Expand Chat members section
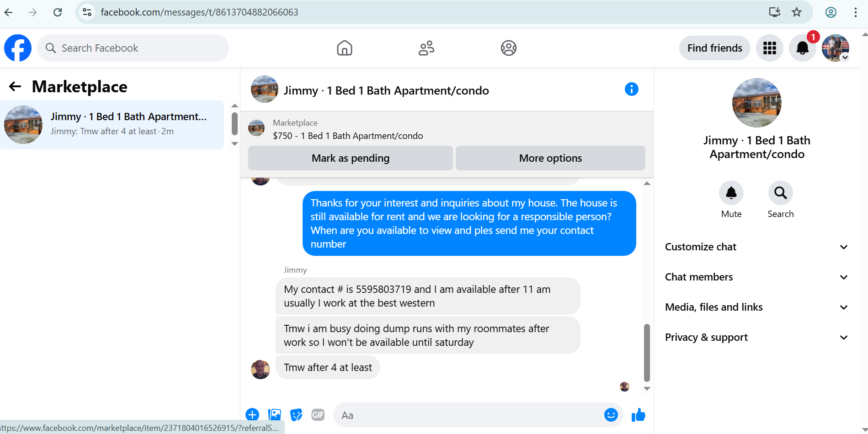 coord(756,277)
